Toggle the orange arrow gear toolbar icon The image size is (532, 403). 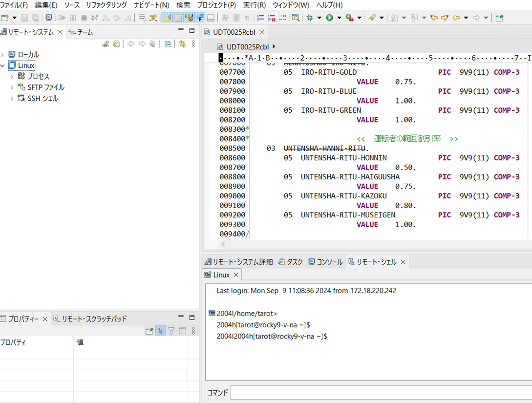click(x=190, y=18)
